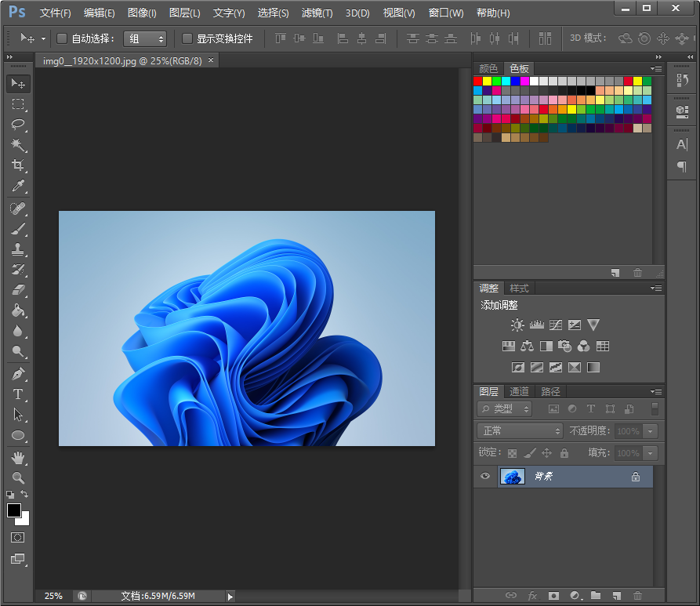Select the Lasso tool
Screen dimensions: 700x606
click(x=18, y=125)
